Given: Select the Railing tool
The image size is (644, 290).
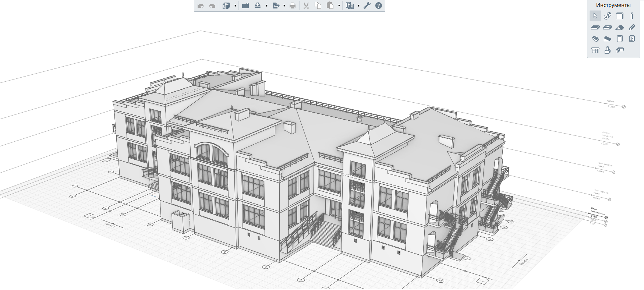Looking at the screenshot, I should [x=595, y=50].
